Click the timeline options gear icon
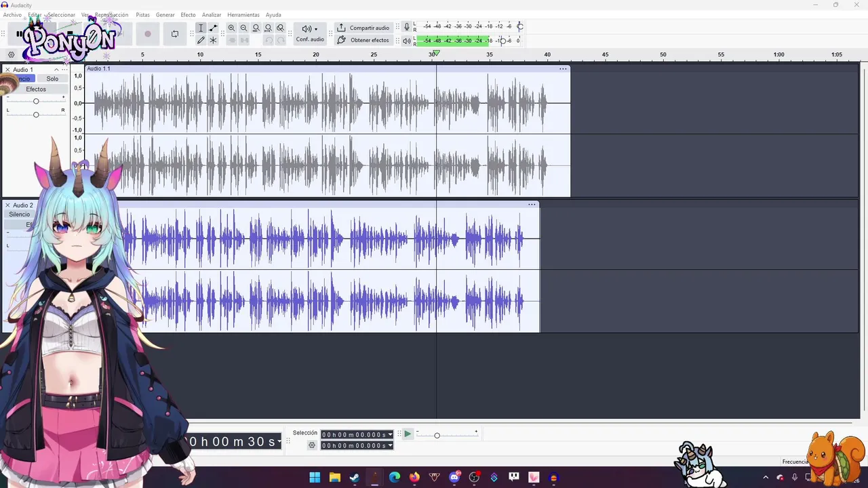 [11, 55]
